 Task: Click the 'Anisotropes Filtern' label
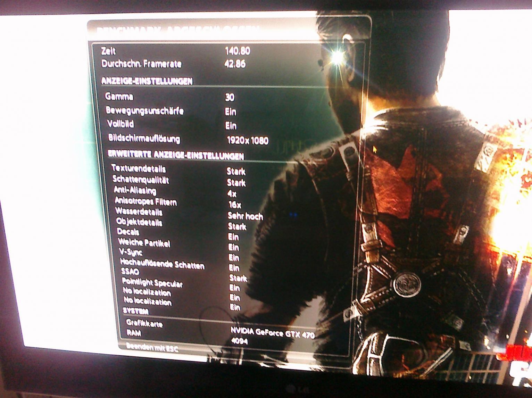click(146, 201)
